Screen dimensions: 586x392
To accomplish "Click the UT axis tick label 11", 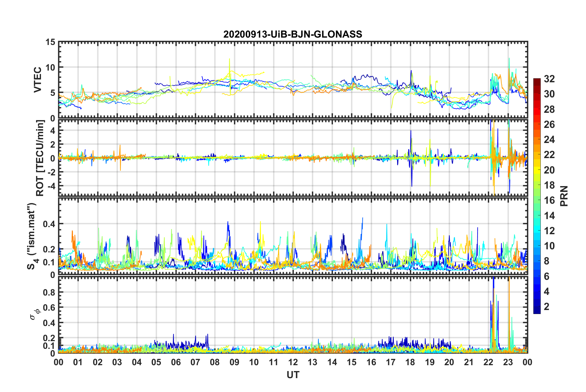I will click(x=274, y=362).
